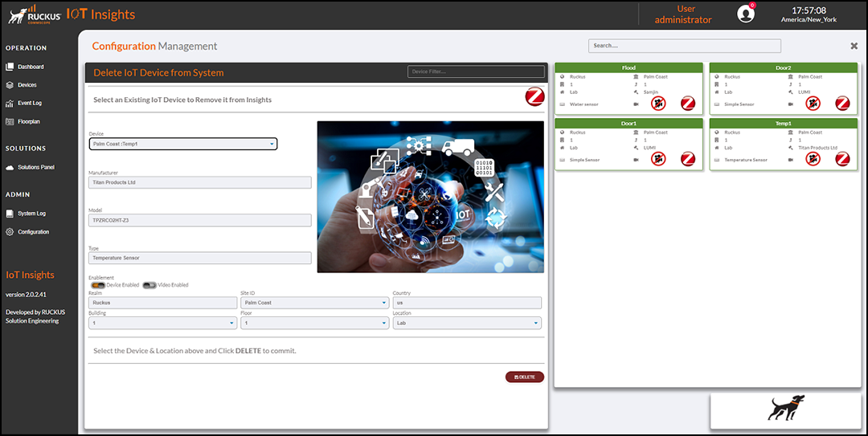Click the no-video icon on the Flood card
The height and width of the screenshot is (436, 868).
tap(658, 104)
